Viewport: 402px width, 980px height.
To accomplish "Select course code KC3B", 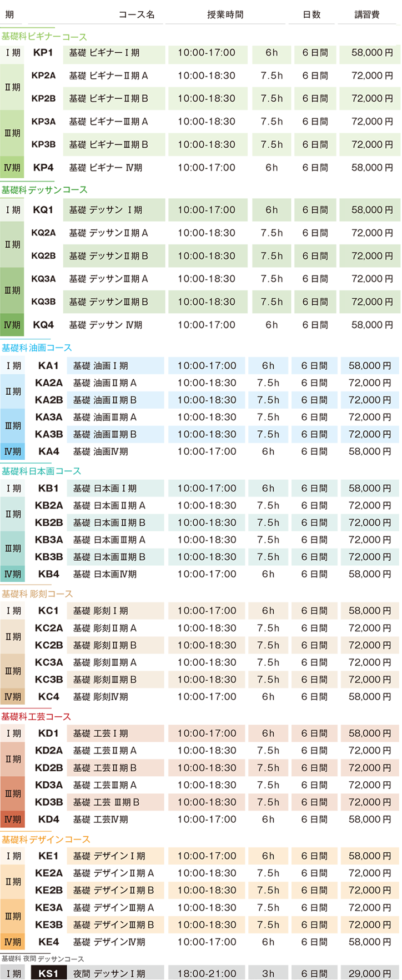I will [49, 680].
